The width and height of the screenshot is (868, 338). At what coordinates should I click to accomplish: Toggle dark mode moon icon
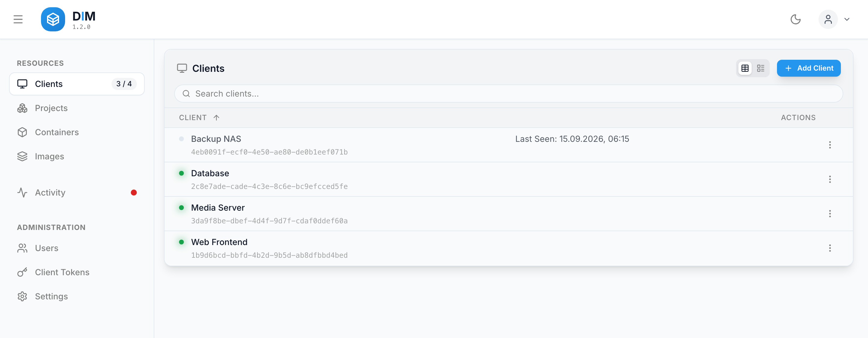pyautogui.click(x=796, y=19)
